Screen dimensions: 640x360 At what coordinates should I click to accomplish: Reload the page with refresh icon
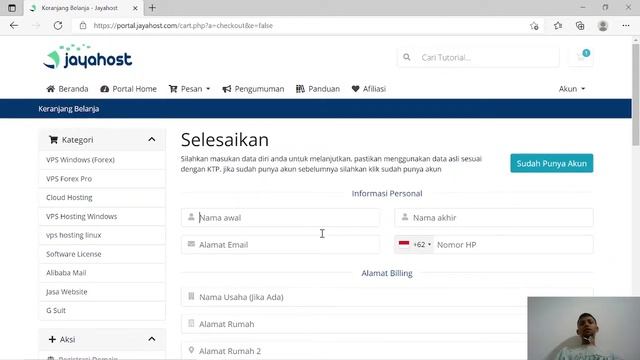pyautogui.click(x=58, y=25)
